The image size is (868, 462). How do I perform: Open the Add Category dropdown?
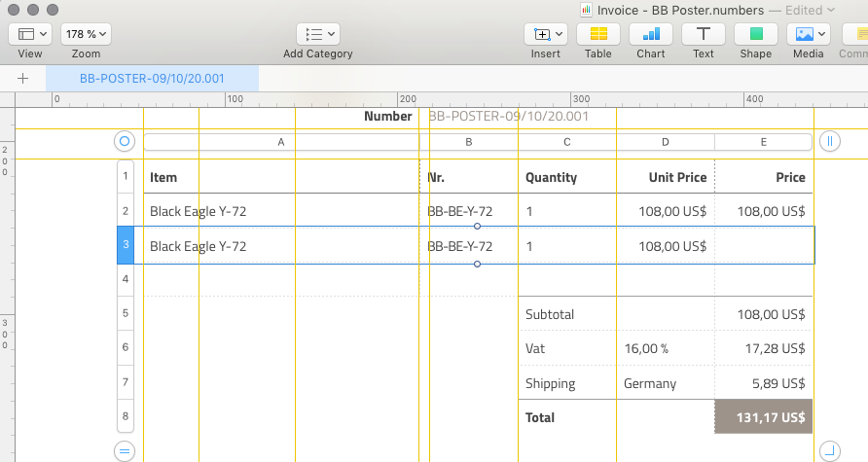pos(317,34)
